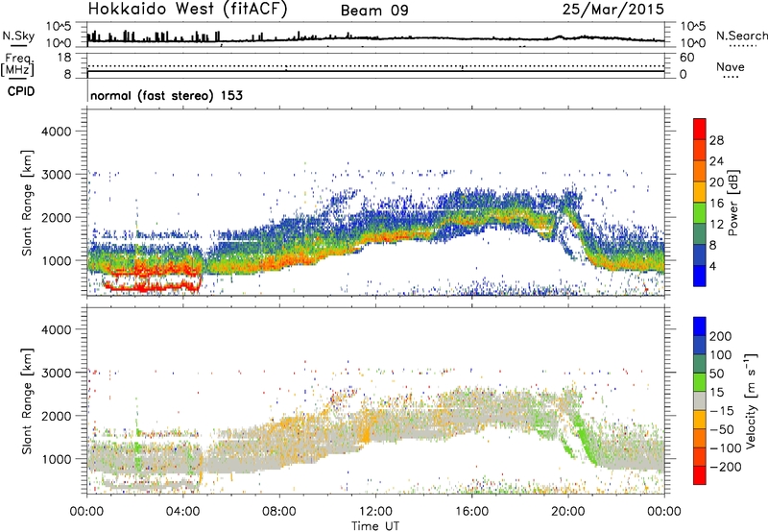The width and height of the screenshot is (768, 532).
Task: Click the '15' velocity colorbar label
Action: click(716, 393)
